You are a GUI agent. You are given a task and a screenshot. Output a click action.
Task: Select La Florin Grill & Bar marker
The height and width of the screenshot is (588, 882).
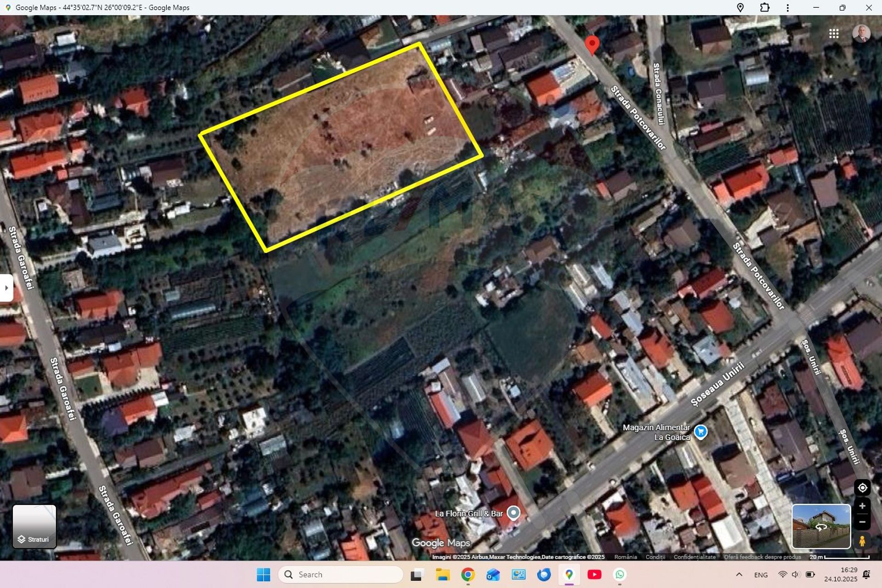tap(514, 513)
